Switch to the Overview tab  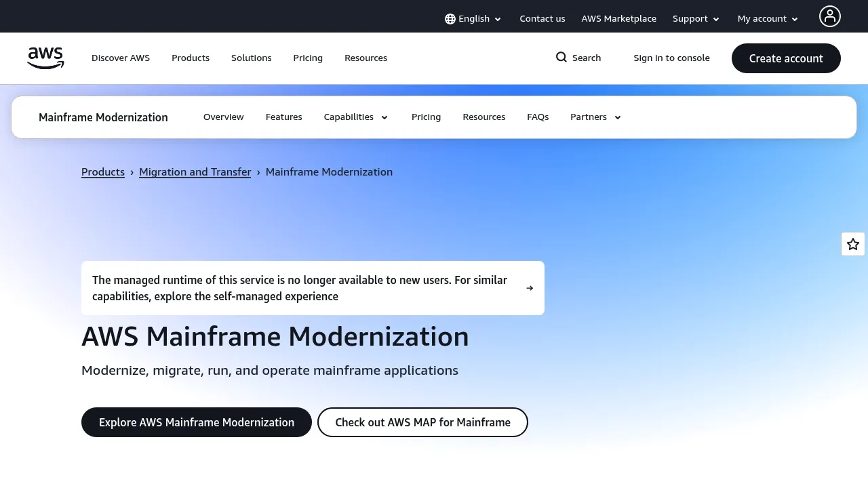(224, 117)
